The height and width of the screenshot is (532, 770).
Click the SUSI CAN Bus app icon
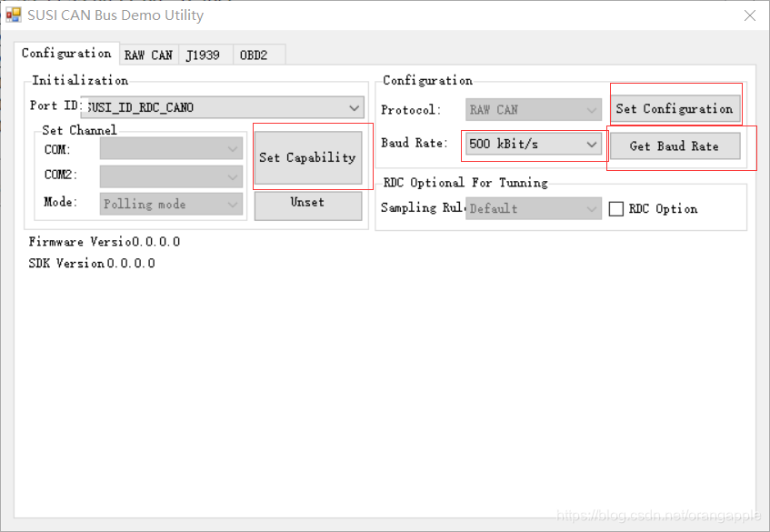(x=14, y=15)
